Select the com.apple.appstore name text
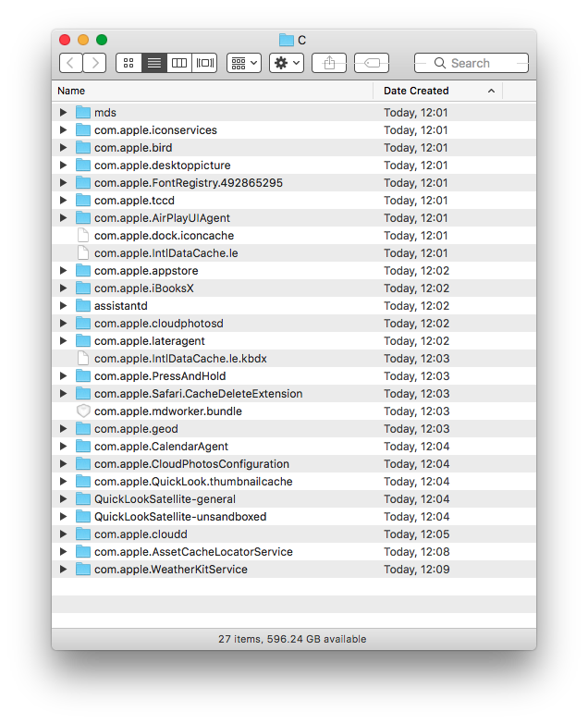 (146, 271)
